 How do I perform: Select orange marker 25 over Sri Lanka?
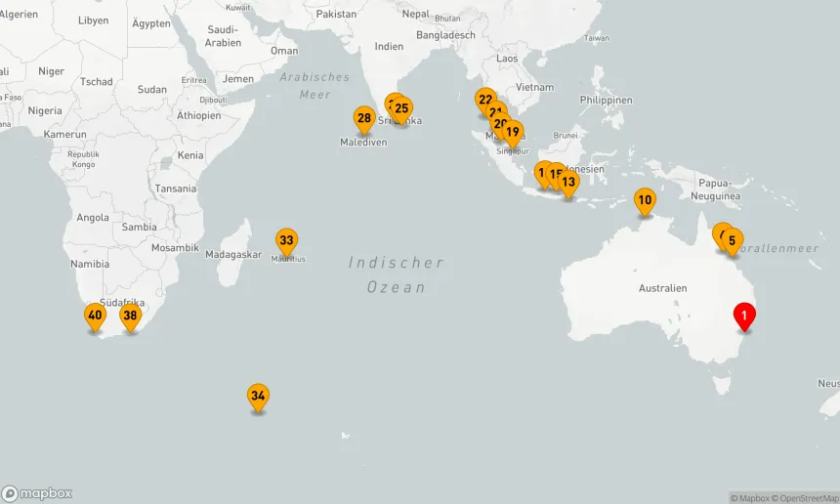click(x=401, y=108)
